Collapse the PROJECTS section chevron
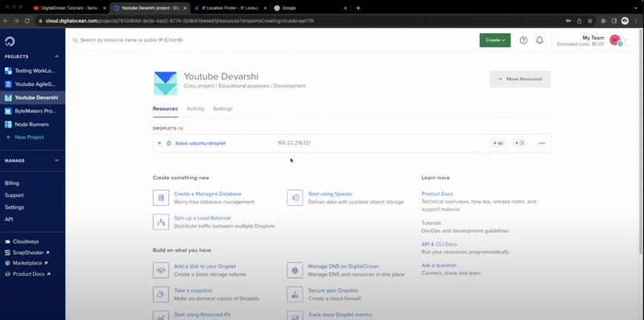This screenshot has width=644, height=320. [56, 56]
